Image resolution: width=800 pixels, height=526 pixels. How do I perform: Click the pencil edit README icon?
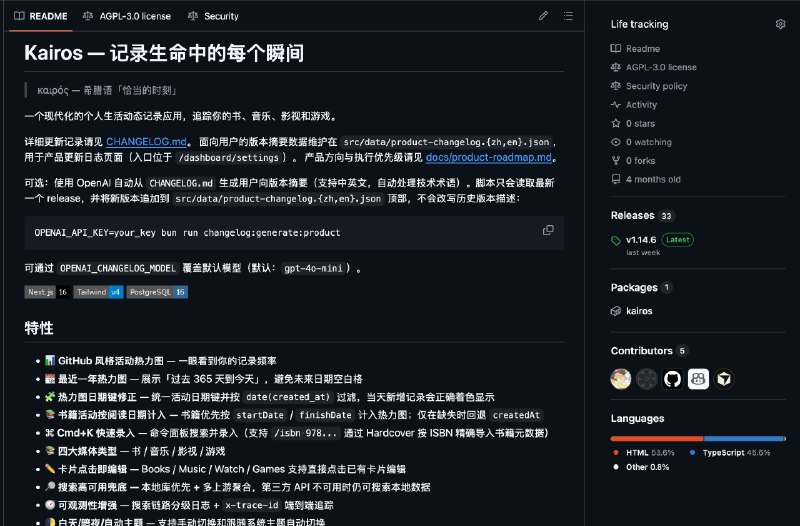point(543,16)
